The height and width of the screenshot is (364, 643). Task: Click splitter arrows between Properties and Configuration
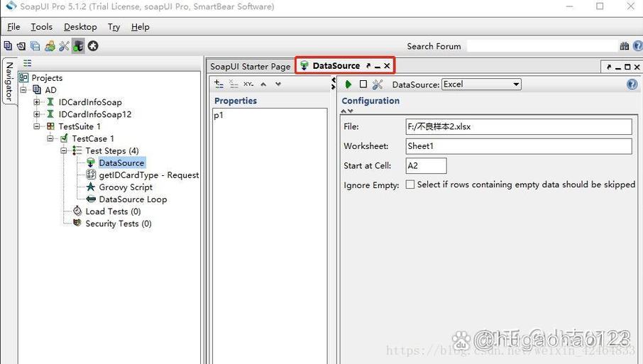[x=334, y=84]
